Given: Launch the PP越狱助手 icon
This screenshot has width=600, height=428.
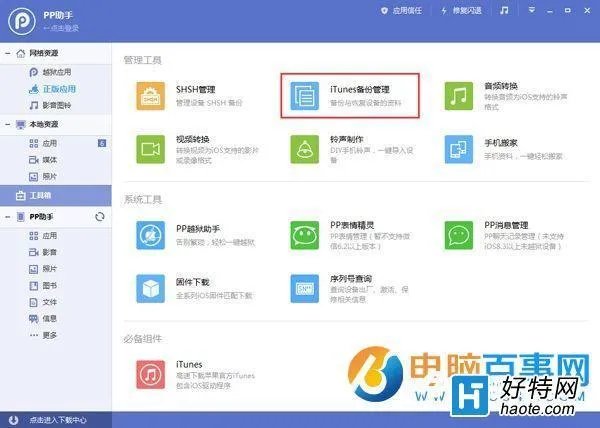Looking at the screenshot, I should coord(150,235).
